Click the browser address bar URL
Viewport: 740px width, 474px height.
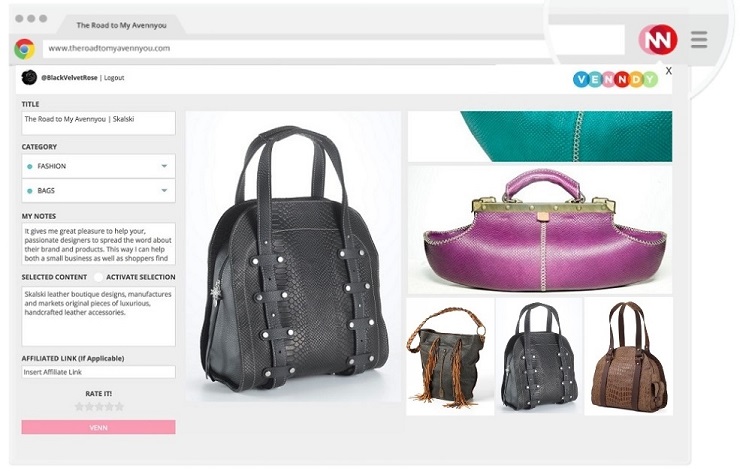point(109,48)
